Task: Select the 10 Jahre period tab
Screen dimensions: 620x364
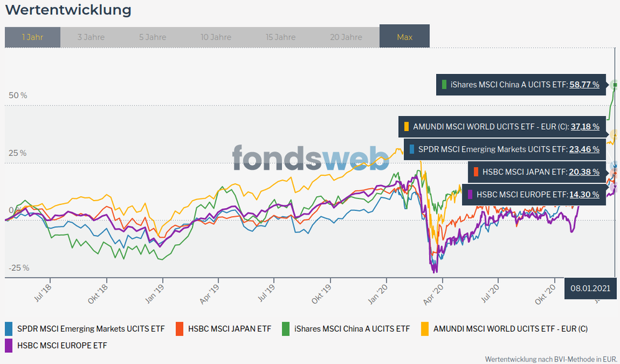Action: tap(216, 37)
